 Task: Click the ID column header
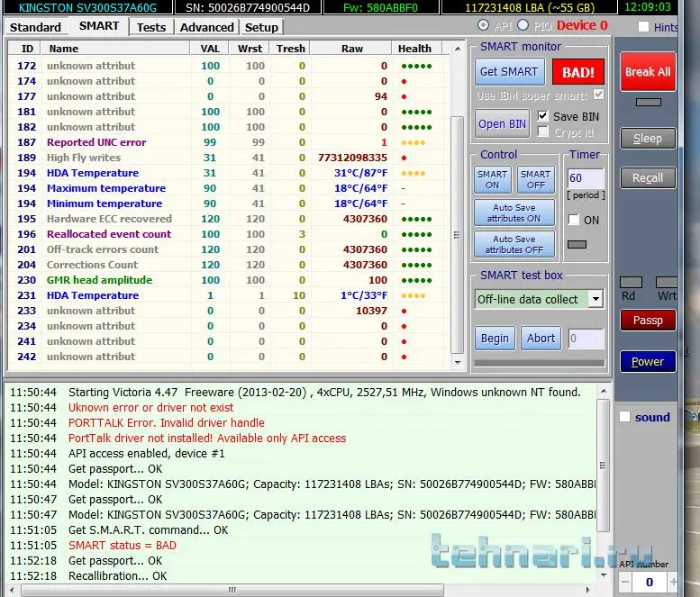[27, 49]
